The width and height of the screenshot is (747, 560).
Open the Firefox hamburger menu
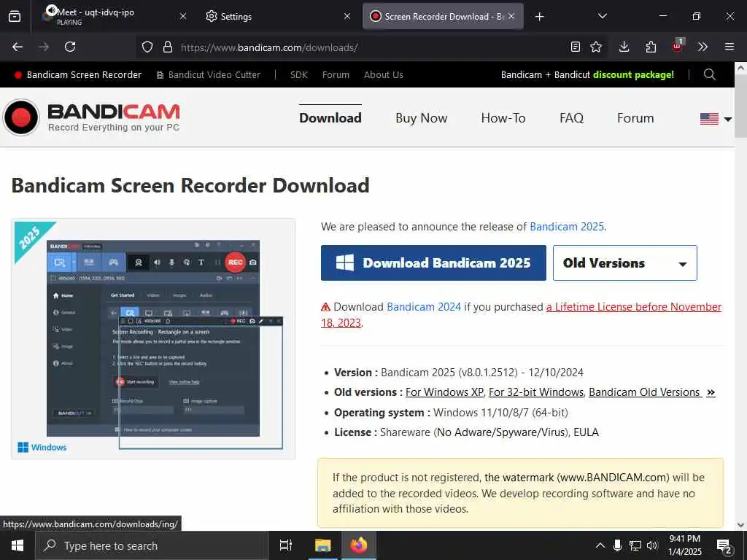pyautogui.click(x=729, y=47)
